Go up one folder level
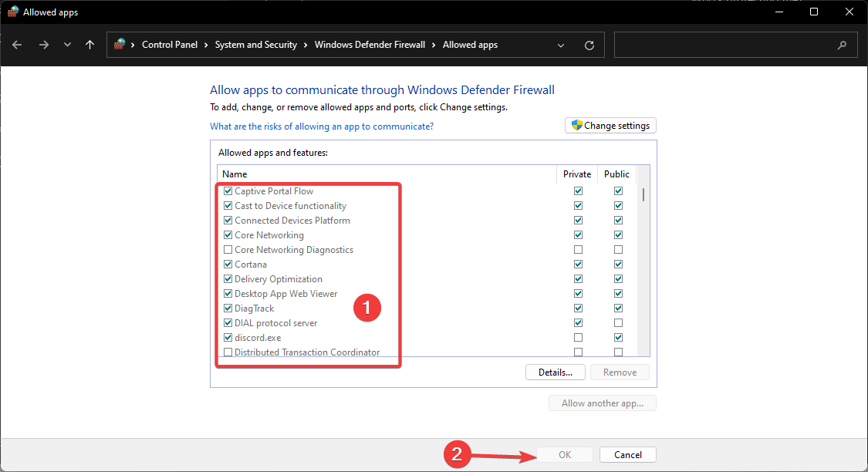 [90, 45]
